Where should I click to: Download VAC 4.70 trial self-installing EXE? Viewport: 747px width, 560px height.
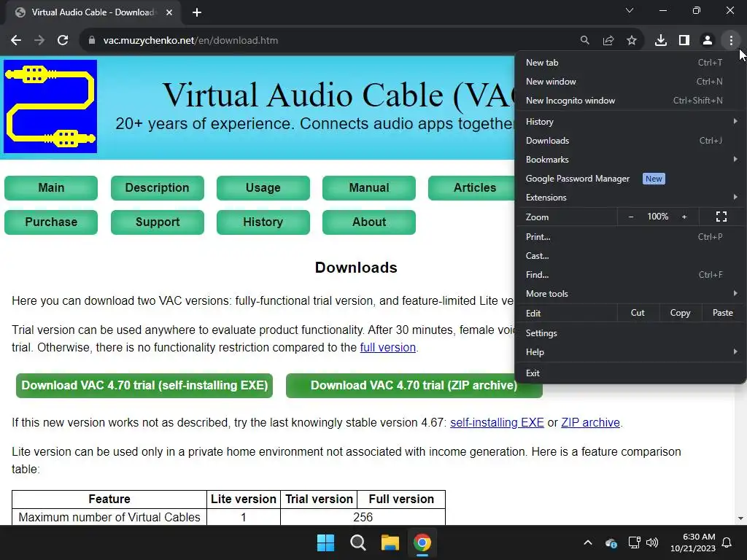144,385
